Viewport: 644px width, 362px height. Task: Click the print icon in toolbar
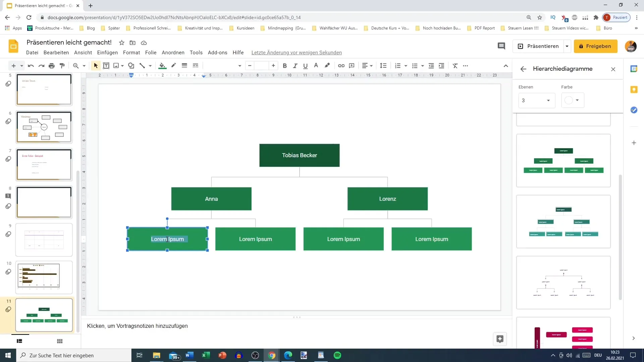tap(52, 66)
